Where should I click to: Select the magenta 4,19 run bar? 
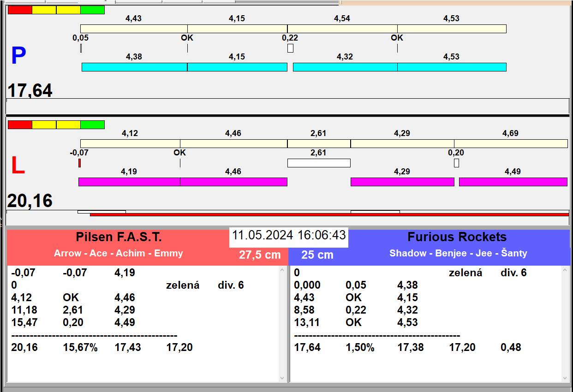(x=129, y=182)
